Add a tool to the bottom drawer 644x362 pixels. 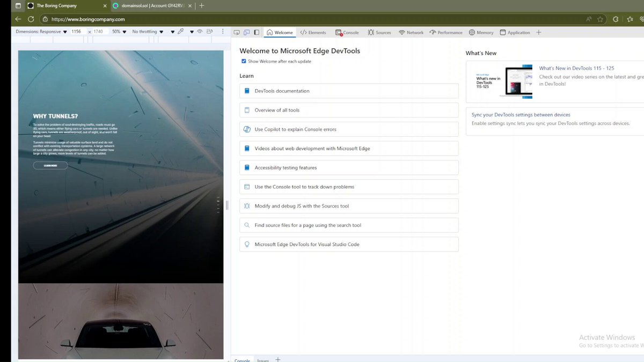277,359
